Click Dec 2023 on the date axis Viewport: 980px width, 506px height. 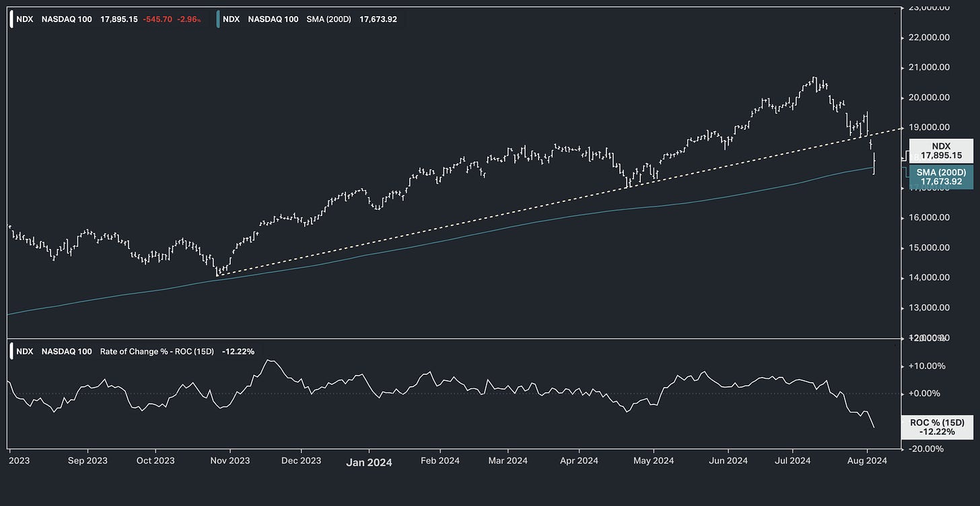(302, 461)
